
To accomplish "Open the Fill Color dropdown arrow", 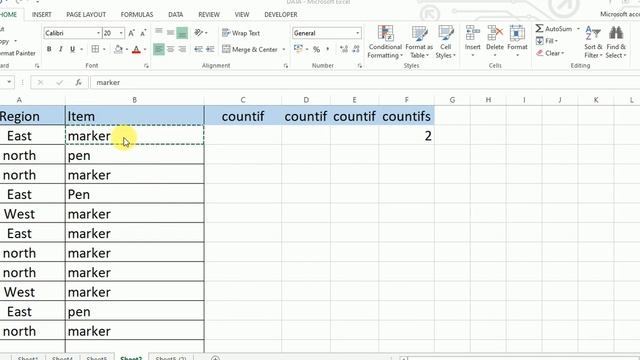I will [127, 49].
